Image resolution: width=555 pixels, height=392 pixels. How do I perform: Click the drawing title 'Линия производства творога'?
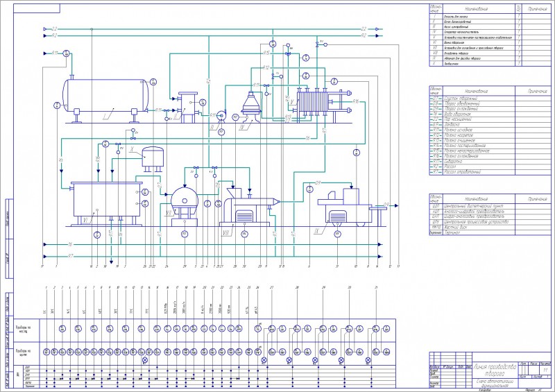pos(494,370)
